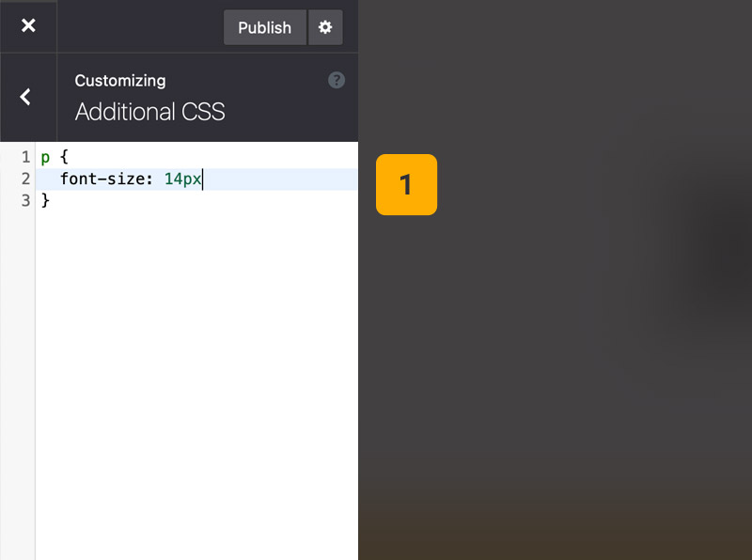Image resolution: width=752 pixels, height=560 pixels.
Task: Click the Additional CSS section title
Action: [149, 112]
